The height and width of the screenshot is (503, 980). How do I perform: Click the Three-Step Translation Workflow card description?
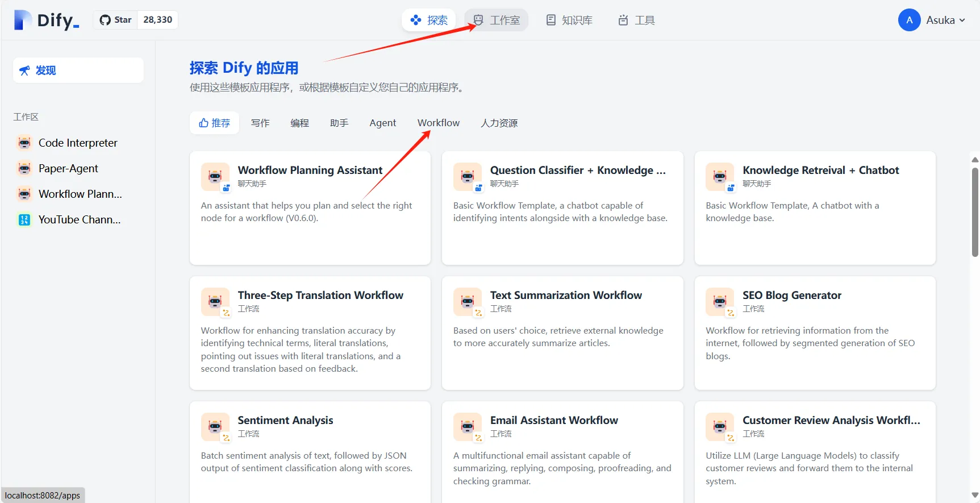coord(301,350)
